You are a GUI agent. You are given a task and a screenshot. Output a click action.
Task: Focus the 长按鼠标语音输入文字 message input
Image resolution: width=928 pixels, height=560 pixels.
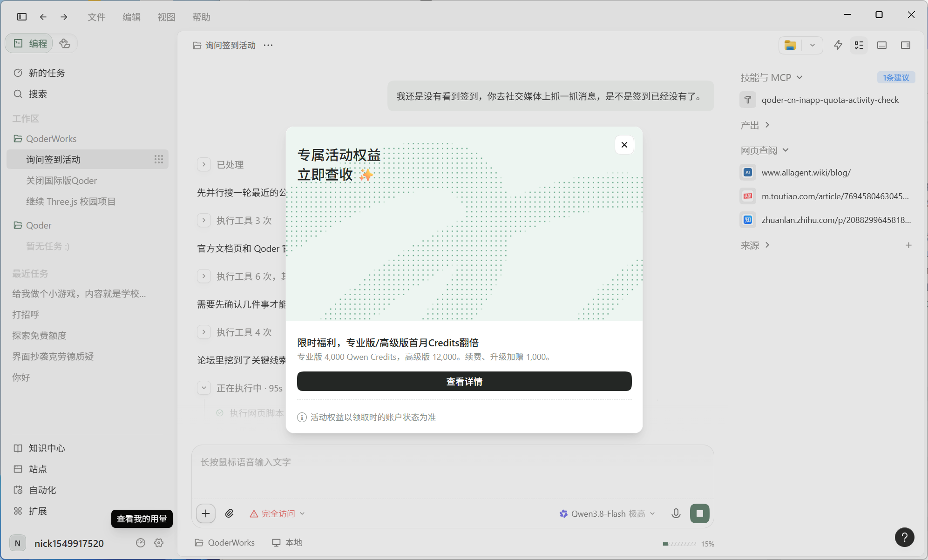point(453,471)
